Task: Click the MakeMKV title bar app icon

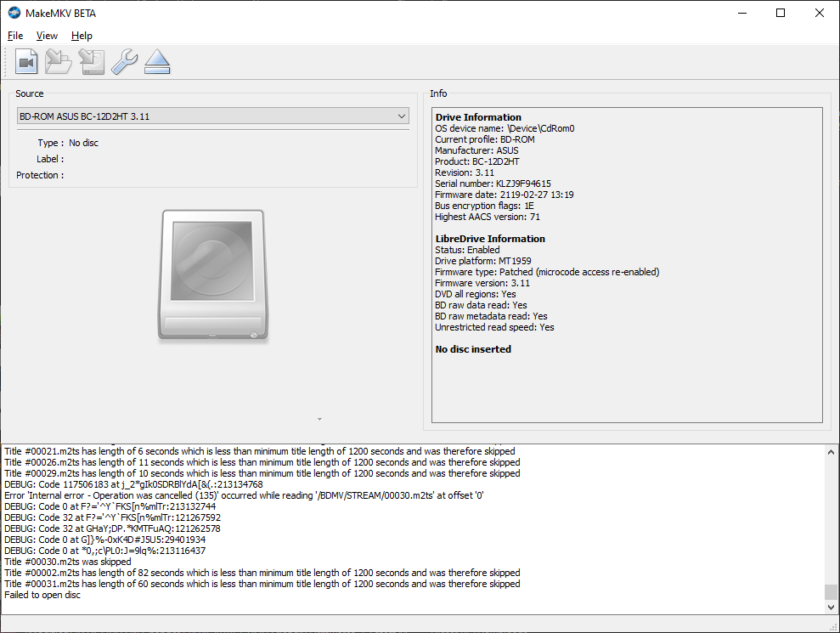Action: tap(14, 13)
